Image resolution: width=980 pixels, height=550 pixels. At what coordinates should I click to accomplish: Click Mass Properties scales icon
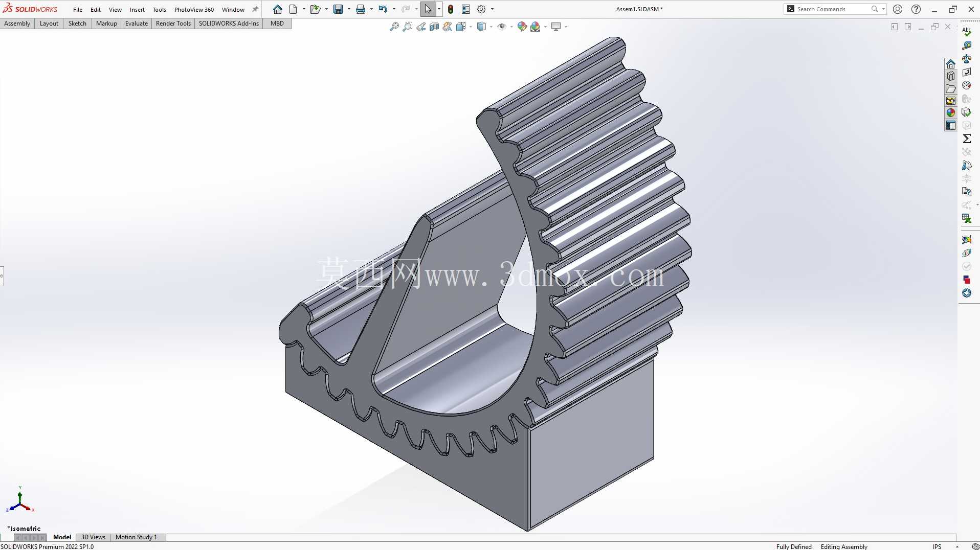(x=967, y=59)
